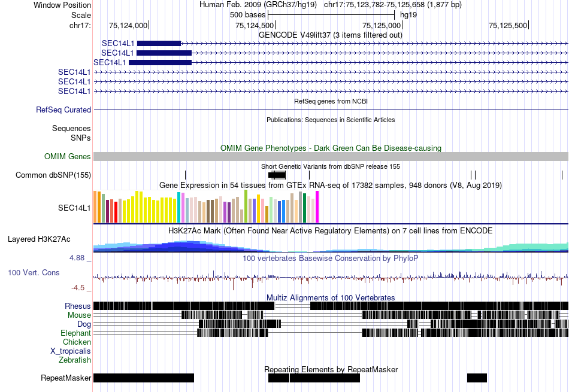The height and width of the screenshot is (392, 569).
Task: Click the Mouse alignment label
Action: click(x=79, y=315)
